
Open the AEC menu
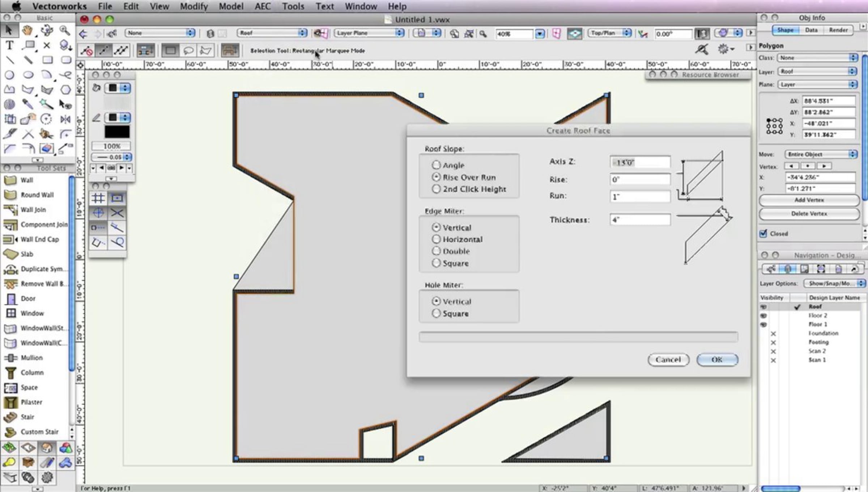(x=263, y=6)
